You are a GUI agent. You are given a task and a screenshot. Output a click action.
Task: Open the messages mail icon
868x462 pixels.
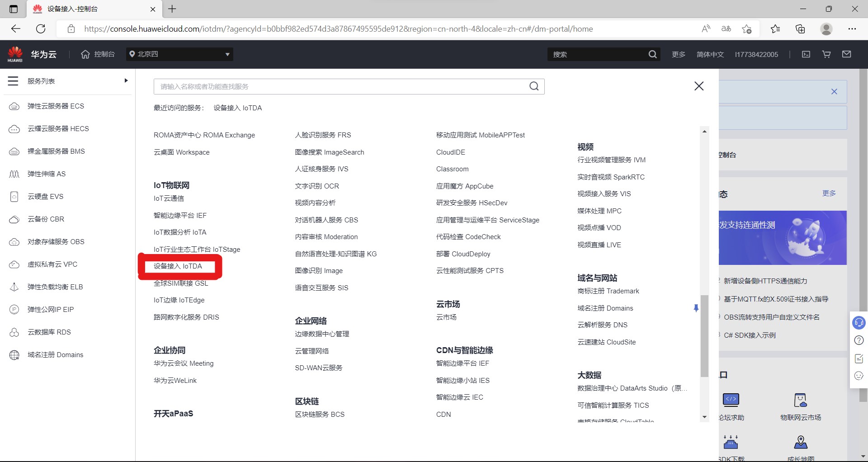pyautogui.click(x=847, y=54)
